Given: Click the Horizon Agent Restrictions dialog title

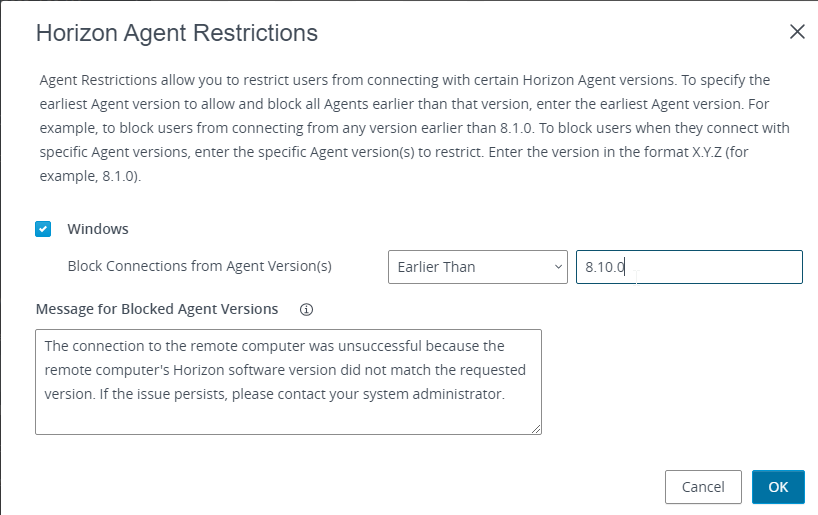Looking at the screenshot, I should pos(177,33).
